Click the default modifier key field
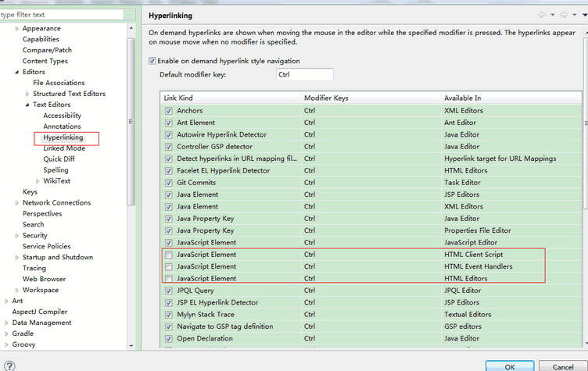This screenshot has height=371, width=588. (305, 75)
